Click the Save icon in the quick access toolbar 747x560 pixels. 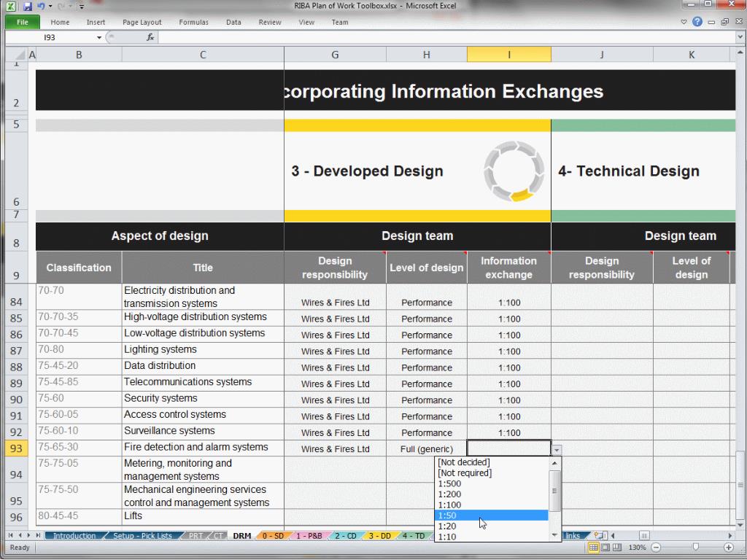coord(27,6)
